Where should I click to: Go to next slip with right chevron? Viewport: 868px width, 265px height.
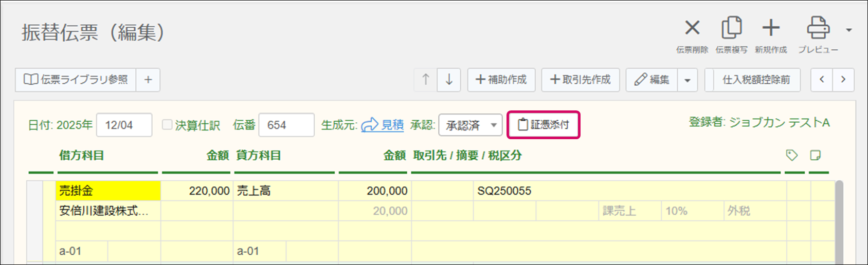click(x=843, y=80)
